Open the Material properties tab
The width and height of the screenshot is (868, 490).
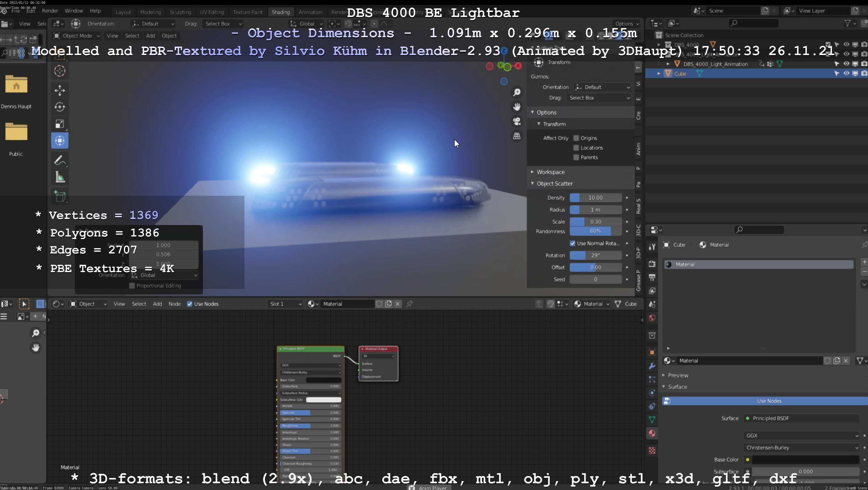pos(652,433)
